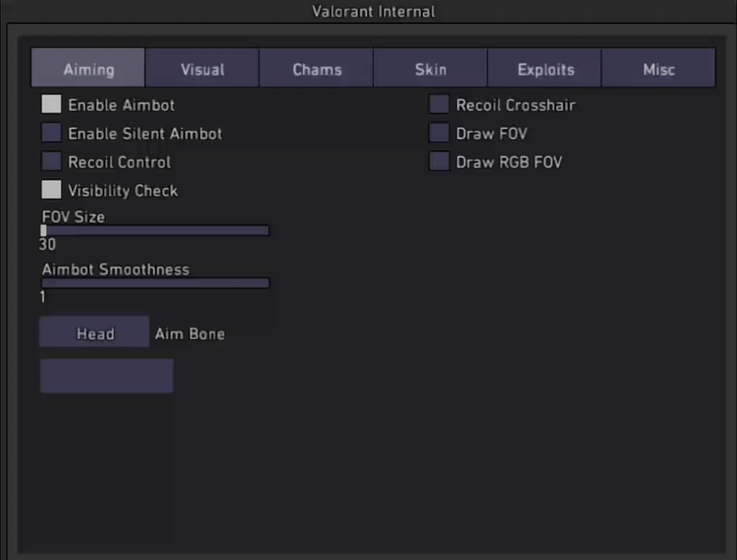Click the Aimbot Smoothness slider bar
This screenshot has width=737, height=560.
[x=155, y=283]
